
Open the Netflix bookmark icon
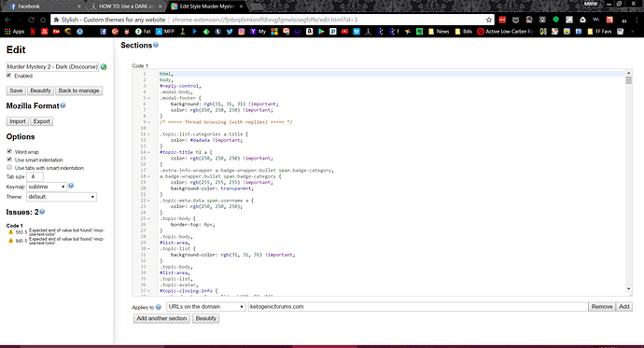pyautogui.click(x=33, y=31)
